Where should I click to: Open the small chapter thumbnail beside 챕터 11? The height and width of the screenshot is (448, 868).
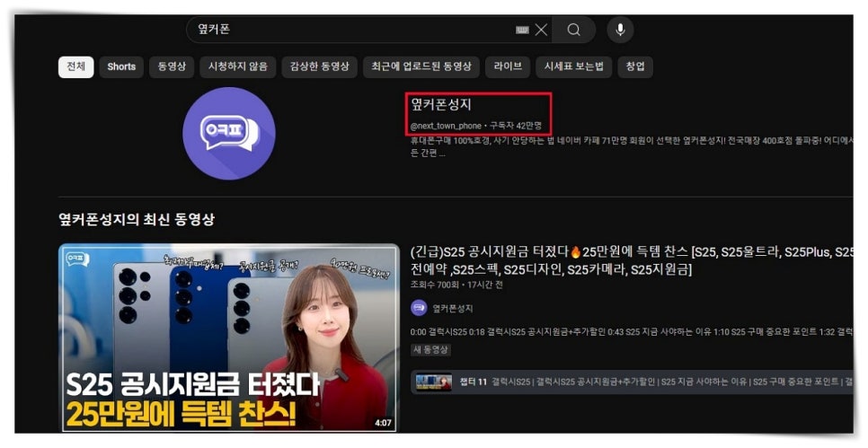433,382
